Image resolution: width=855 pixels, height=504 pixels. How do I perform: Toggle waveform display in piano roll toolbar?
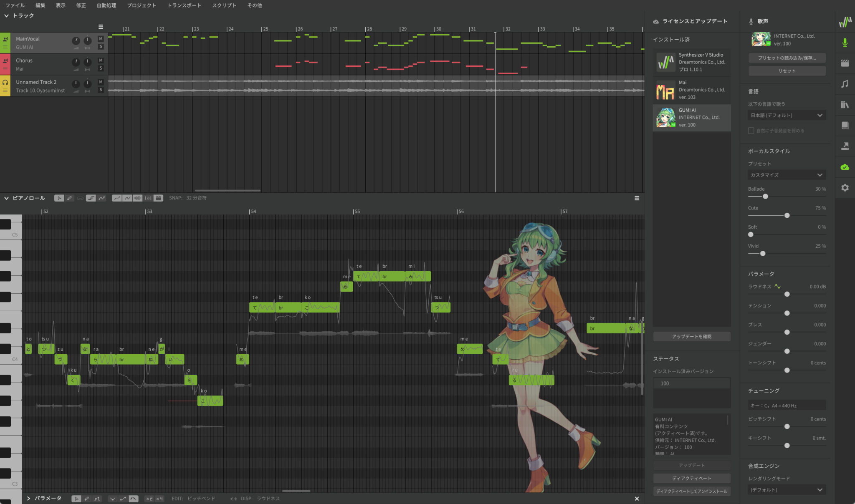[x=138, y=198]
